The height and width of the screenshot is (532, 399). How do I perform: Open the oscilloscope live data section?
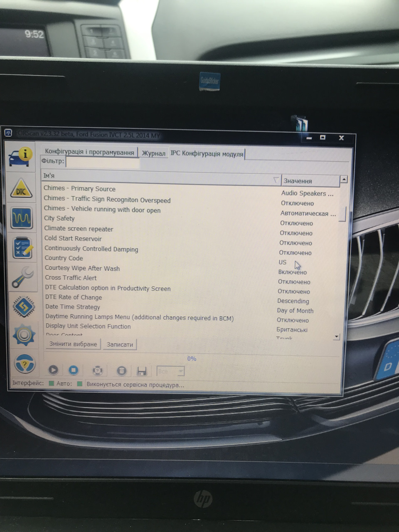pyautogui.click(x=22, y=218)
